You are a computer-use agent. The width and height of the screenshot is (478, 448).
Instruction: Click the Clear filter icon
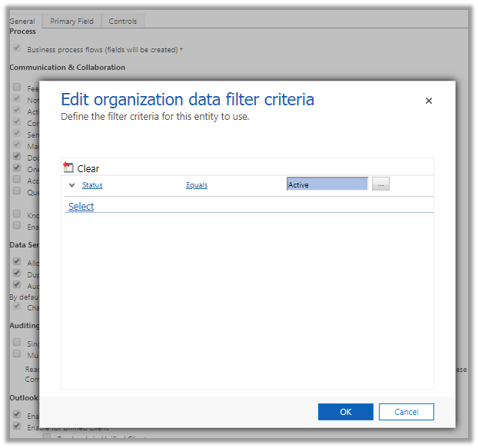(x=68, y=168)
